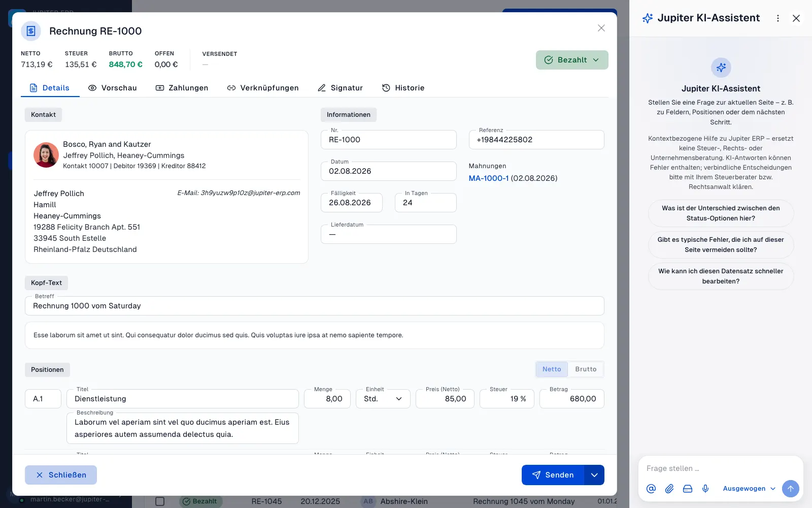Click the Preis (Netto) field 85,00

tap(445, 399)
